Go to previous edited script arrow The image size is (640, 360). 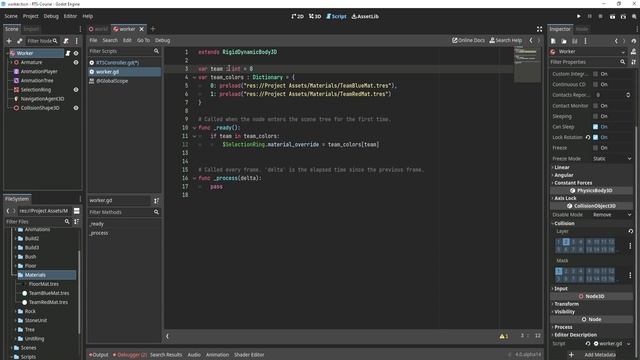[531, 40]
